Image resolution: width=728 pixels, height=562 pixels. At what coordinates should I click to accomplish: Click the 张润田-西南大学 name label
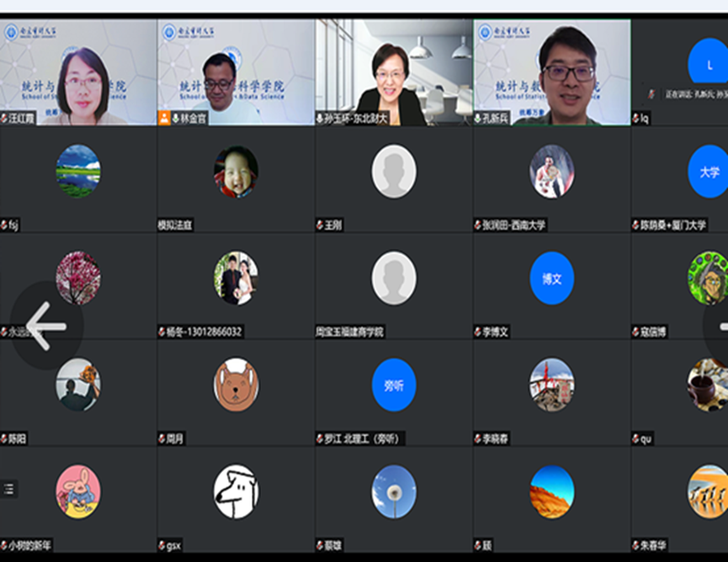point(513,225)
